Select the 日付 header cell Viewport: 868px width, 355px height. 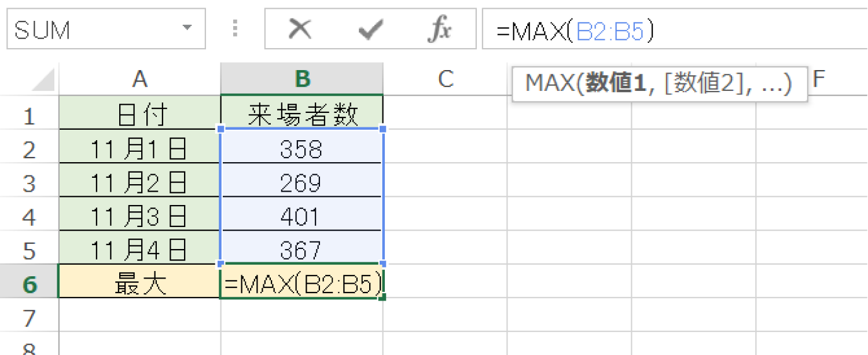click(140, 115)
